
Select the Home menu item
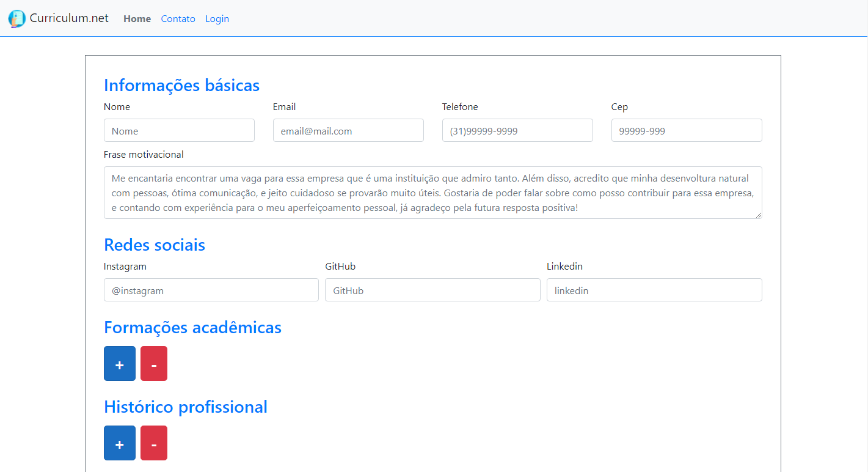tap(137, 19)
